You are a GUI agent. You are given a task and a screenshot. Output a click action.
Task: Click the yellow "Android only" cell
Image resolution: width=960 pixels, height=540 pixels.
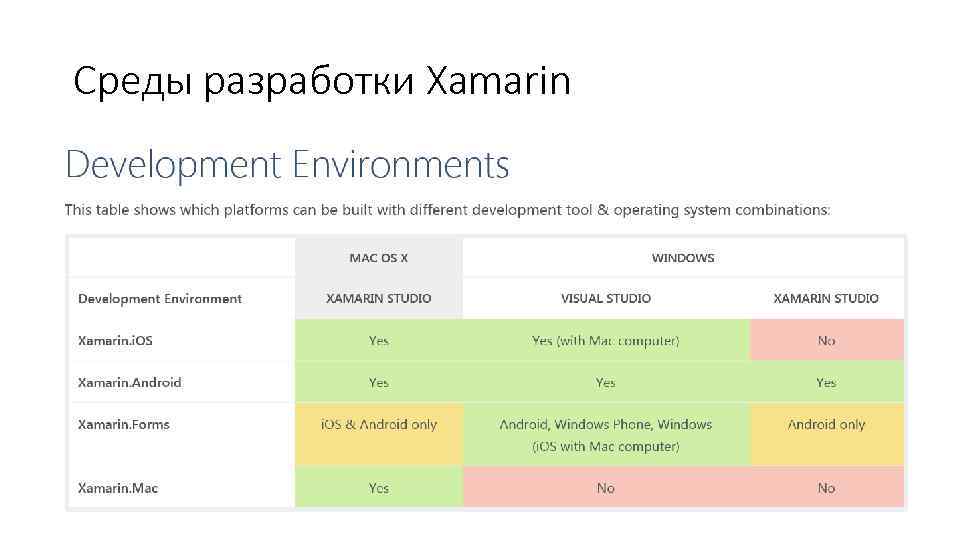[x=826, y=425]
